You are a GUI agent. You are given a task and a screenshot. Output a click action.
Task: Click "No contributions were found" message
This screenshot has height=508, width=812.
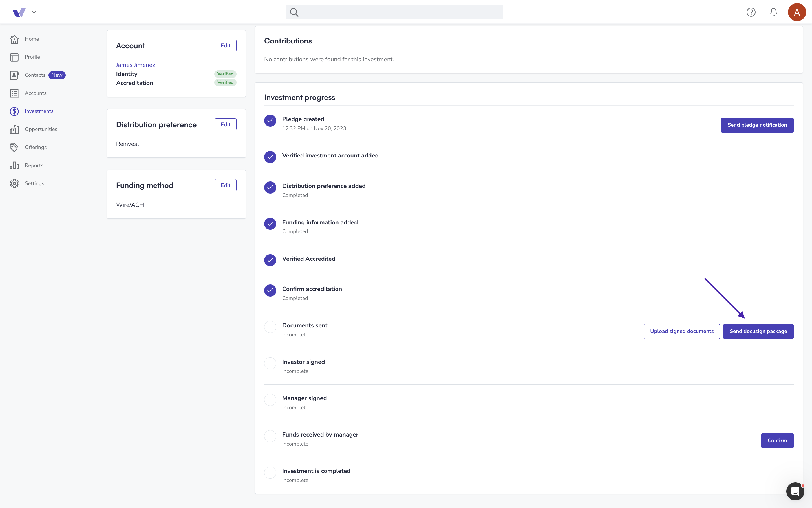(x=329, y=60)
